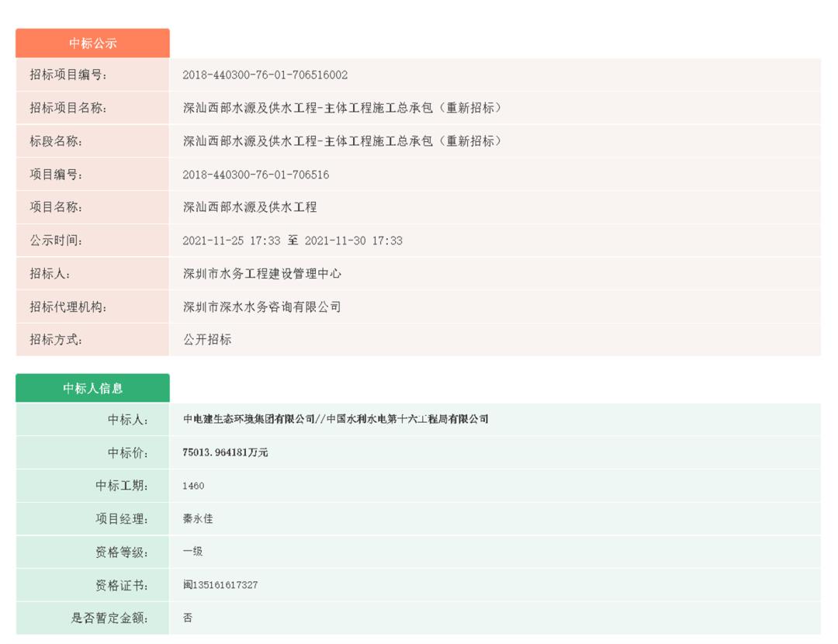The image size is (838, 644).
Task: Click the winning price 75013.964181万元
Action: pos(225,452)
